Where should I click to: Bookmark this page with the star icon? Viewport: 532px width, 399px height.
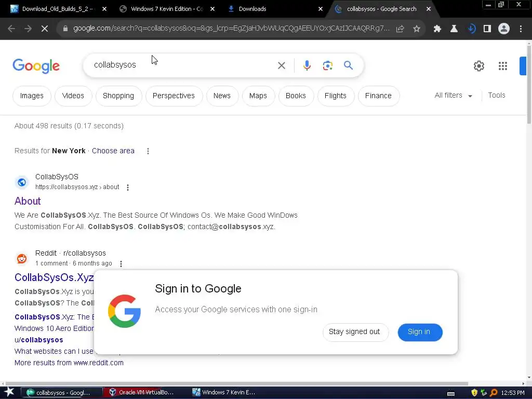[x=417, y=29]
